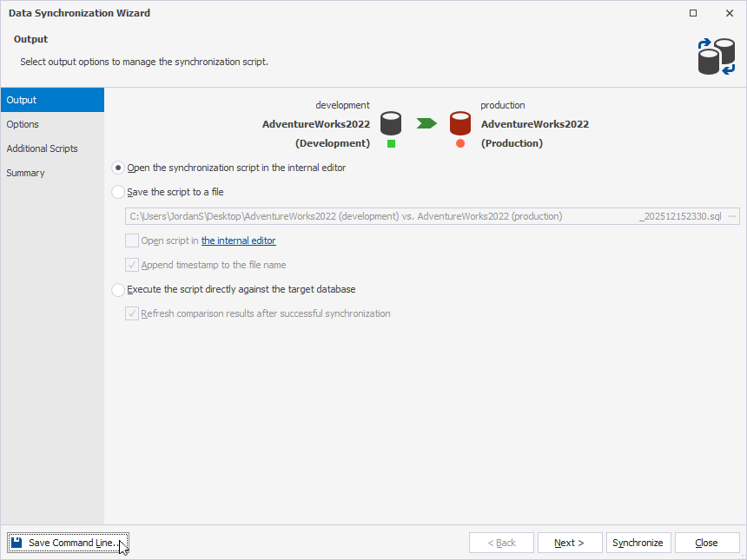Click the disabled Back button

coord(501,543)
